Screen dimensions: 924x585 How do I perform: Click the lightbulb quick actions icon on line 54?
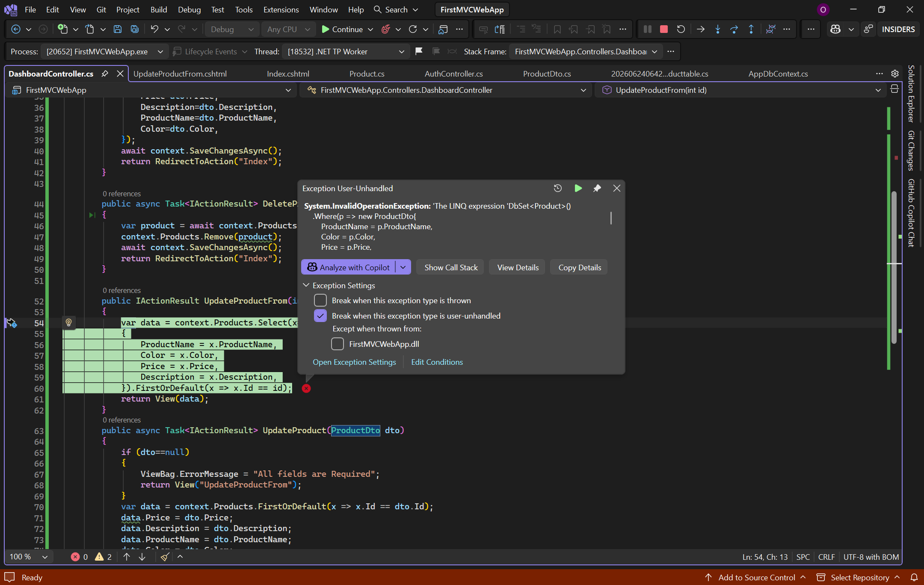(x=68, y=322)
